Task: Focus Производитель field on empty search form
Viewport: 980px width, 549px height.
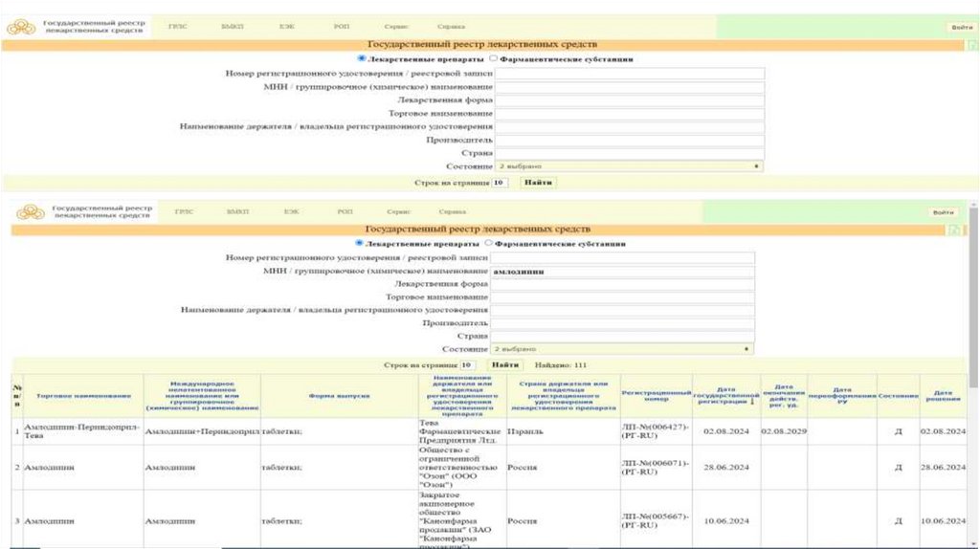Action: tap(630, 140)
